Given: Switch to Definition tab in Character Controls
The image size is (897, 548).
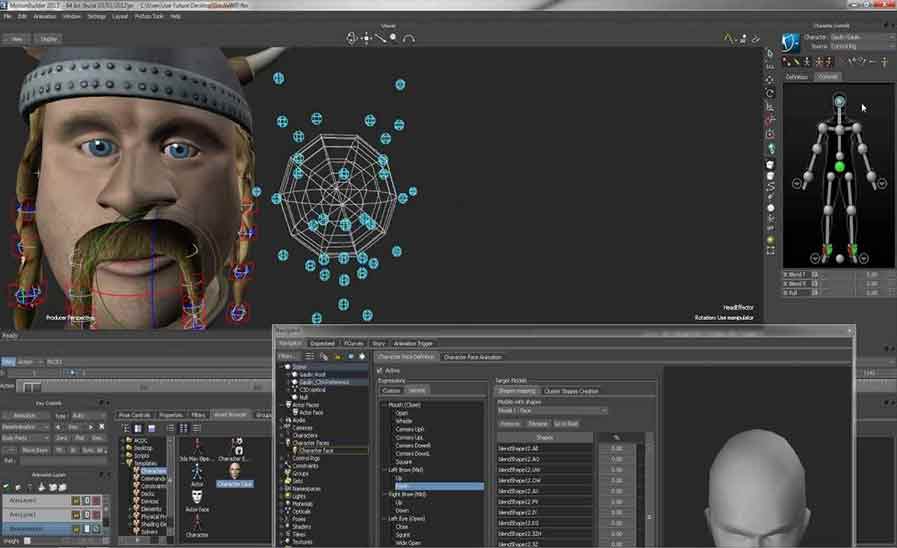Looking at the screenshot, I should tap(796, 77).
